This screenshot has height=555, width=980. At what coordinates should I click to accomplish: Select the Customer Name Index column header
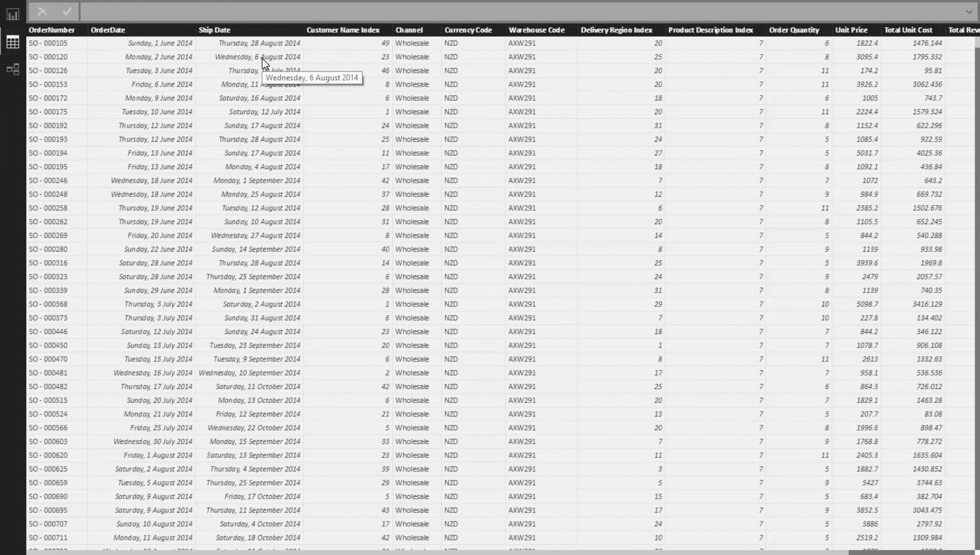(343, 30)
